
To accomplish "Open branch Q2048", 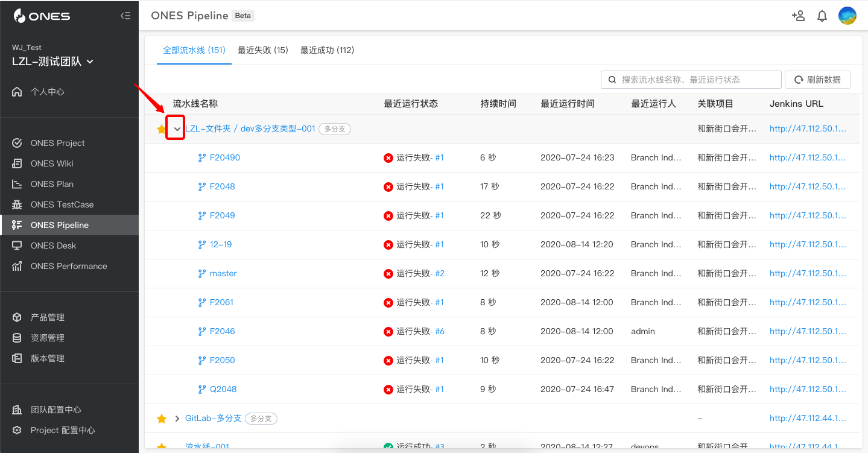I will pyautogui.click(x=223, y=389).
